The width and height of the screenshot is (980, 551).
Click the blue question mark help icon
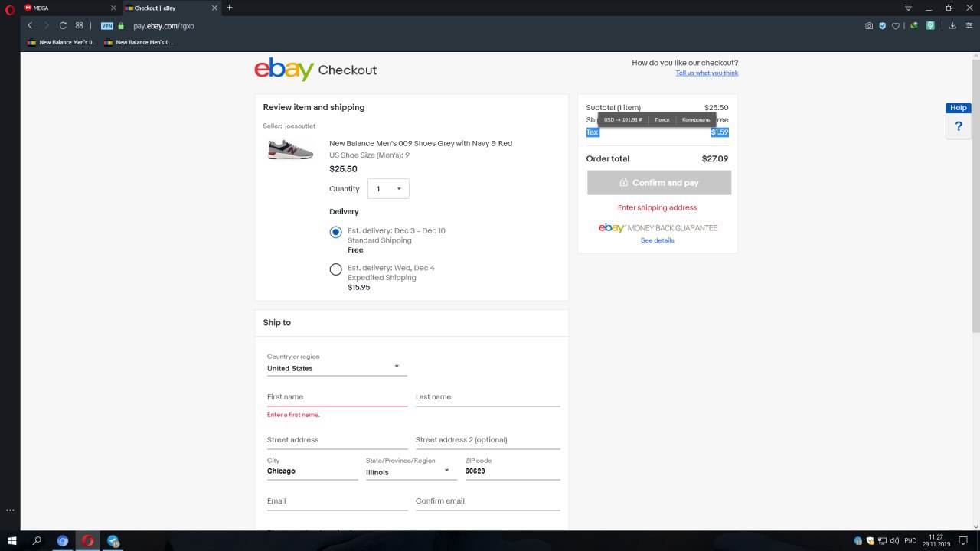(959, 126)
